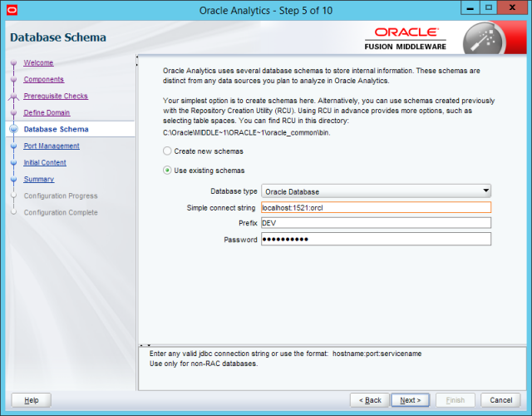The height and width of the screenshot is (416, 532).
Task: Maximize the Oracle Analytics window
Action: point(489,7)
